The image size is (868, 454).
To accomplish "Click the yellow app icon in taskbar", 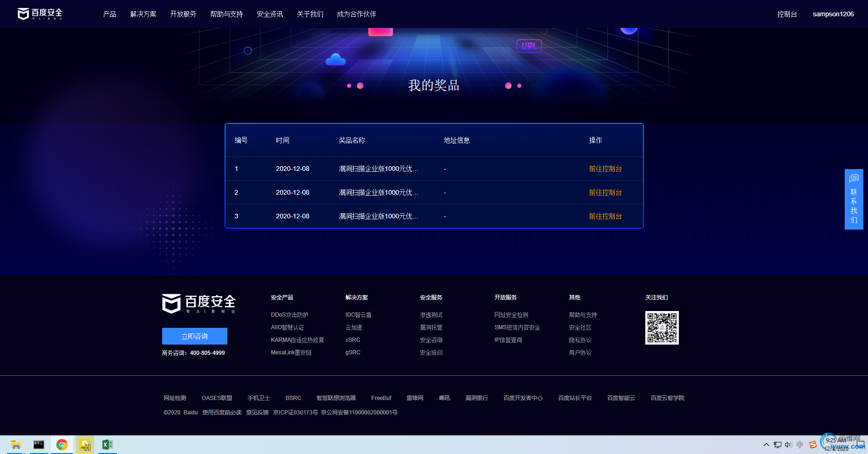I will tap(85, 445).
